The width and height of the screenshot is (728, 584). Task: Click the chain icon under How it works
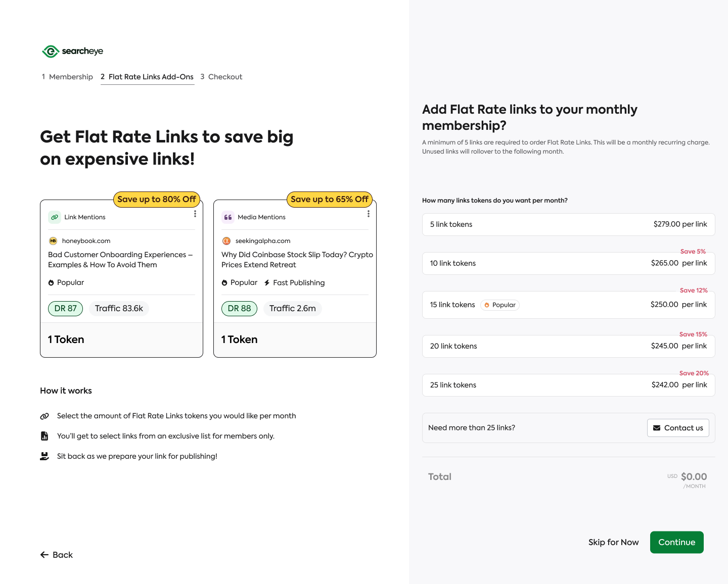click(x=44, y=416)
